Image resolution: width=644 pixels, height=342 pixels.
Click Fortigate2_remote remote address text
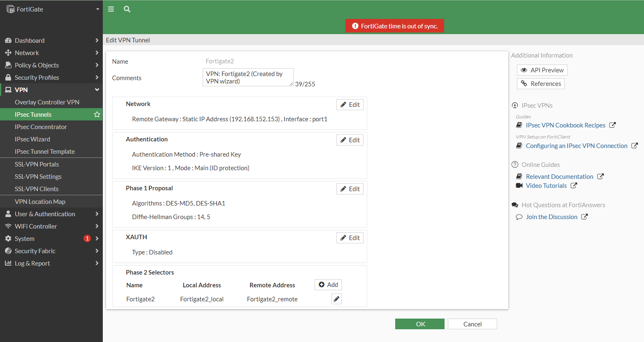pyautogui.click(x=272, y=299)
